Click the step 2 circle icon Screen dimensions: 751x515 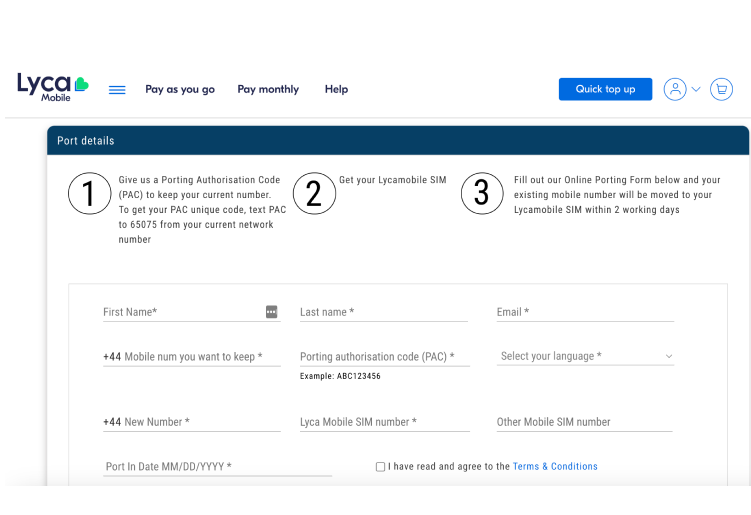313,193
